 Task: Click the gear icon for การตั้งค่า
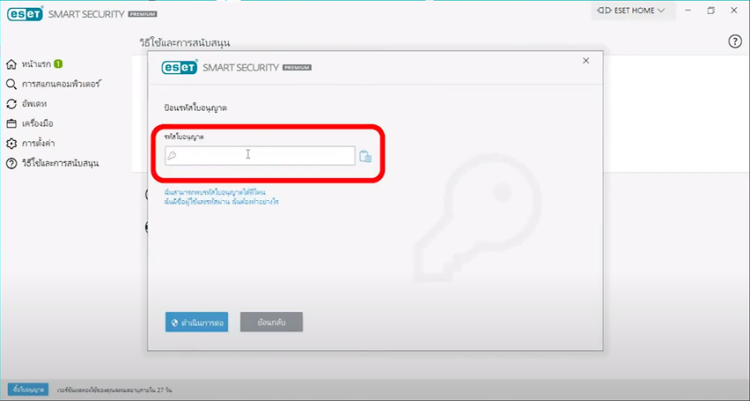click(11, 144)
